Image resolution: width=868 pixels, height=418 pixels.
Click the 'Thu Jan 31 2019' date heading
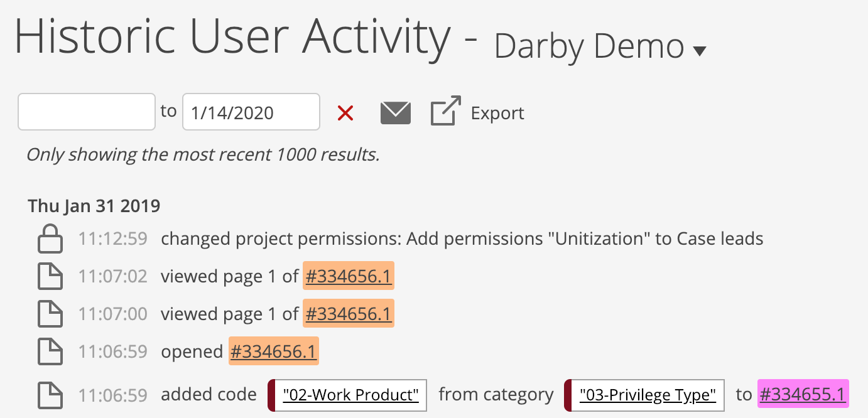coord(94,206)
